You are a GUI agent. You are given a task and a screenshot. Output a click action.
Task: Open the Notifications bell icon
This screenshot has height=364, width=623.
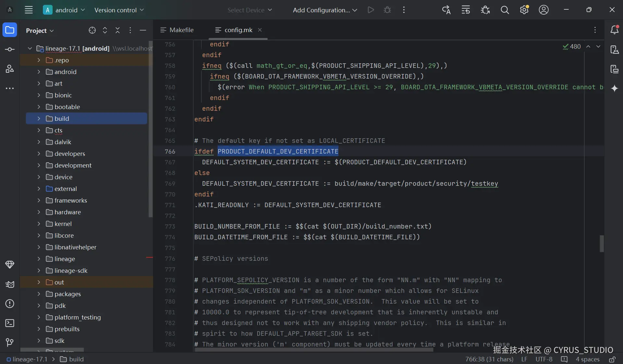click(614, 30)
